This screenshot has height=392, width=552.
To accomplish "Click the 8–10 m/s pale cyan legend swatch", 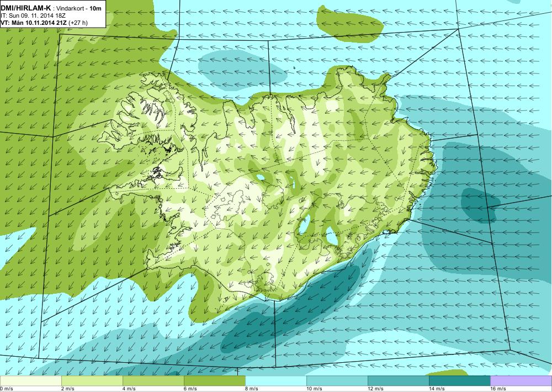I will [275, 381].
